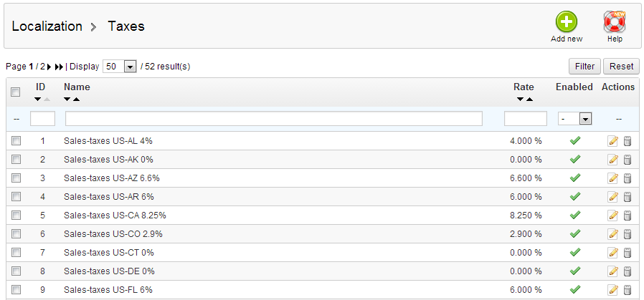Screen dimensions: 644x300
Task: Open the Help lifebuoy icon
Action: pos(615,21)
